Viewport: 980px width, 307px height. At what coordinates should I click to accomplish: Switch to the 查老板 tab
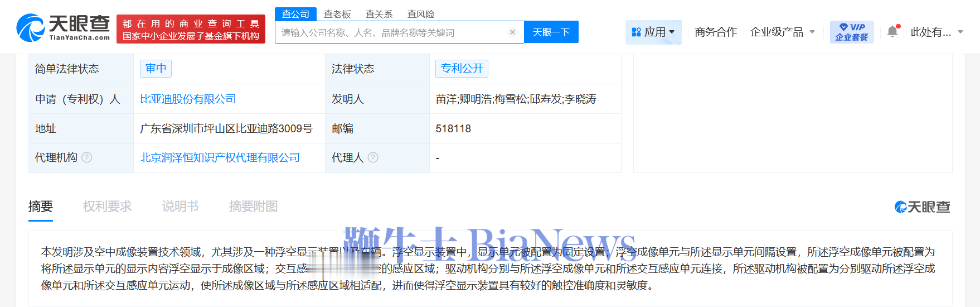click(x=337, y=14)
